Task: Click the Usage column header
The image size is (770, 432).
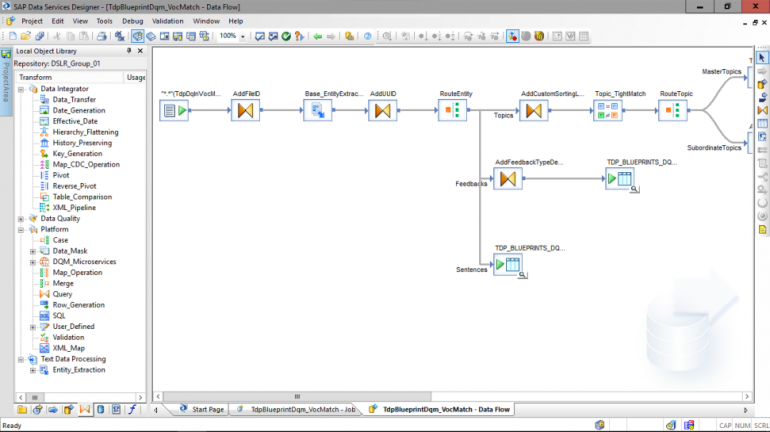Action: click(x=136, y=77)
